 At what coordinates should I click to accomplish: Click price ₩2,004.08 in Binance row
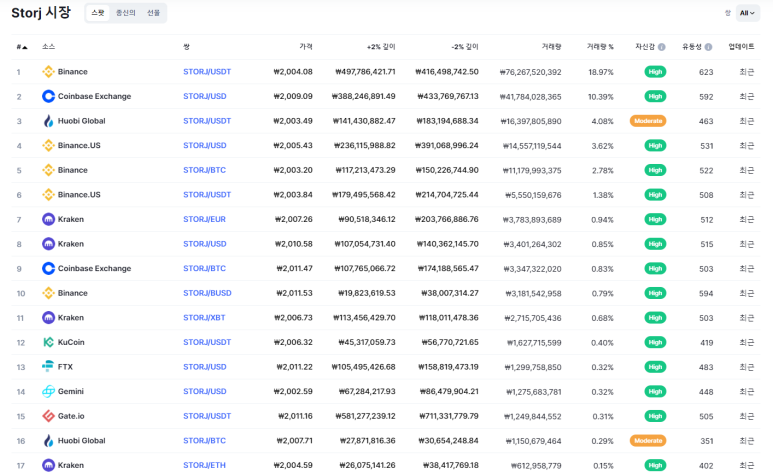coord(293,72)
